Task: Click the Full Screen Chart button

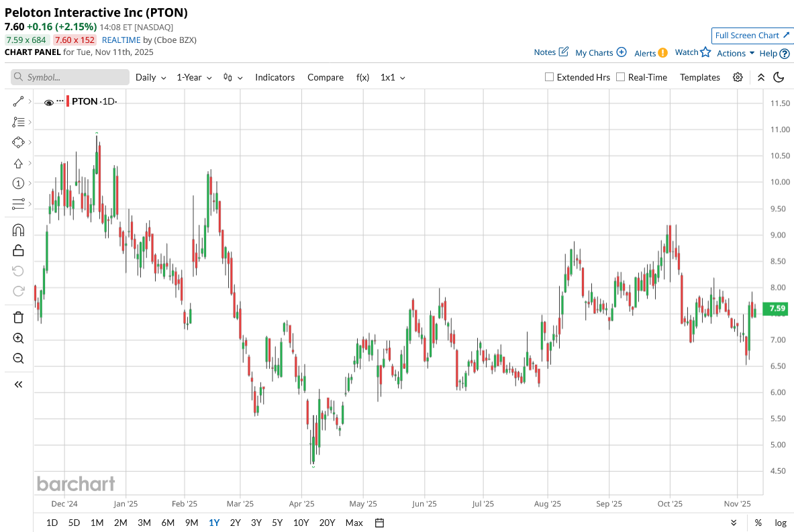Action: 752,36
